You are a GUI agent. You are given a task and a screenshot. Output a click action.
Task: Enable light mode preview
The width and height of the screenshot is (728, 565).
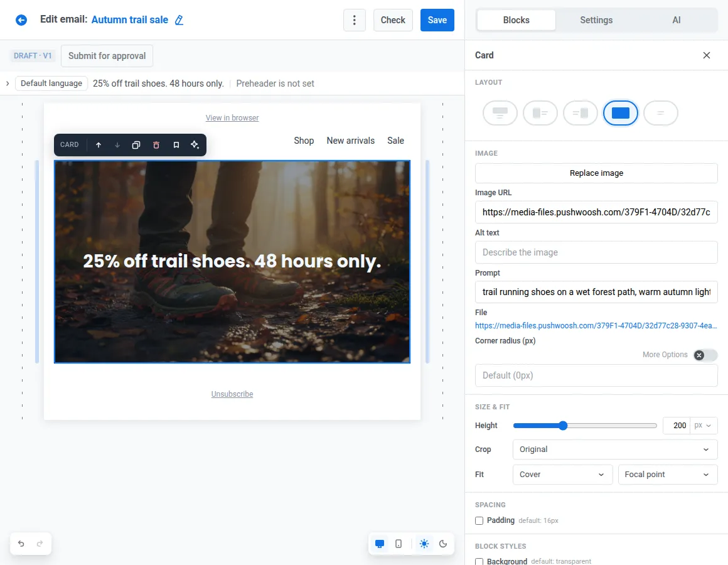pyautogui.click(x=424, y=544)
